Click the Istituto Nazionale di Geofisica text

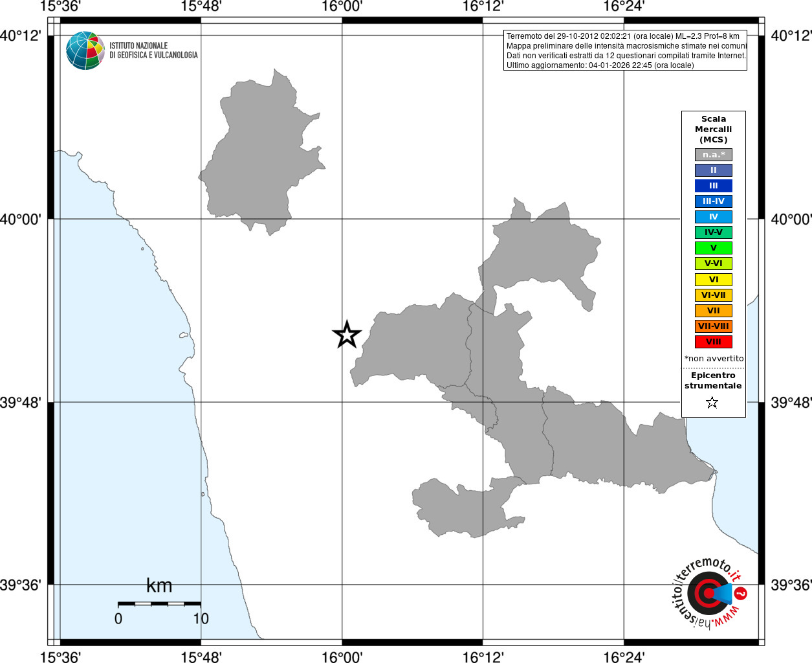pyautogui.click(x=153, y=51)
